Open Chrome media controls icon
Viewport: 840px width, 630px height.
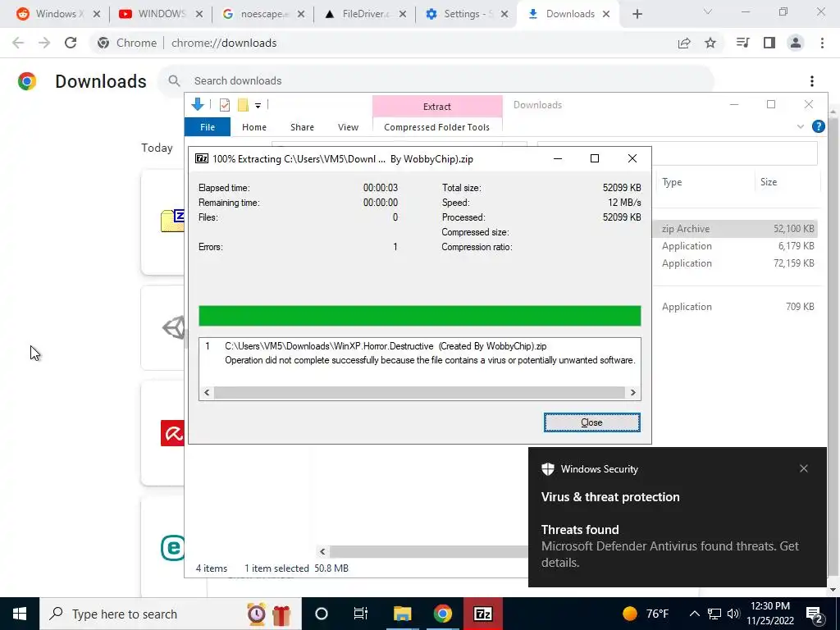tap(742, 43)
